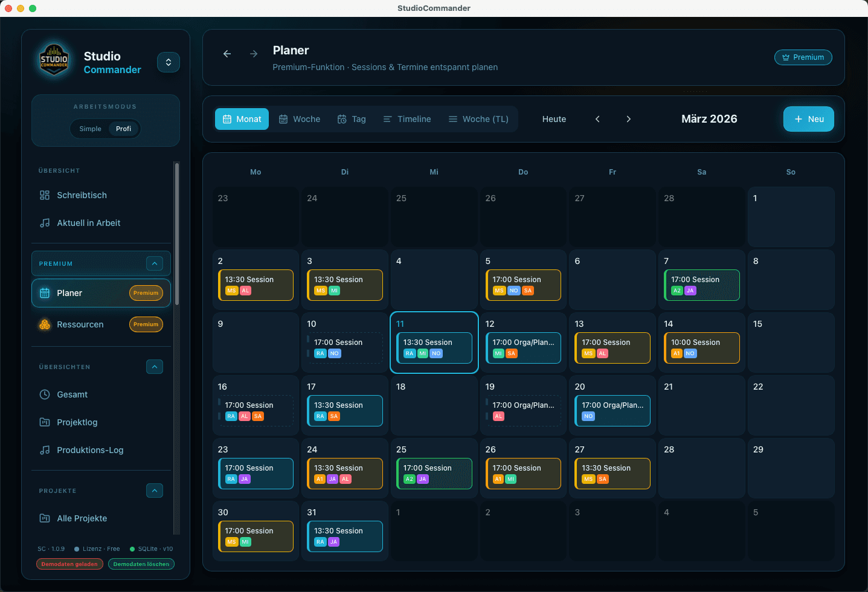Viewport: 868px width, 592px height.
Task: Click the red Demodaten geladen pill
Action: [x=69, y=564]
